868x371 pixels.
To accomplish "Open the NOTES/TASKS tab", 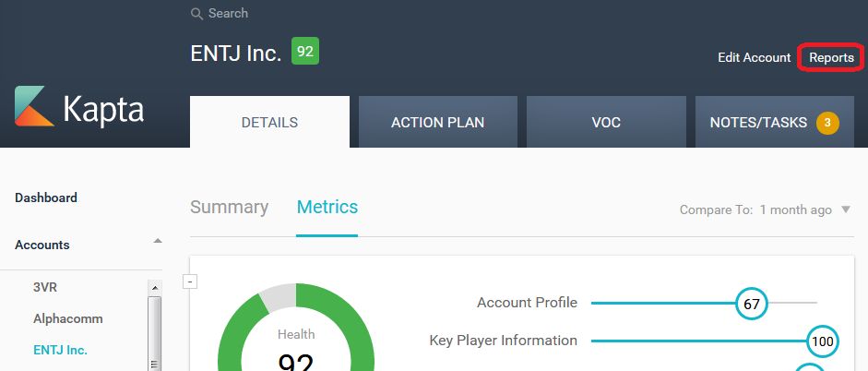I will (x=775, y=122).
